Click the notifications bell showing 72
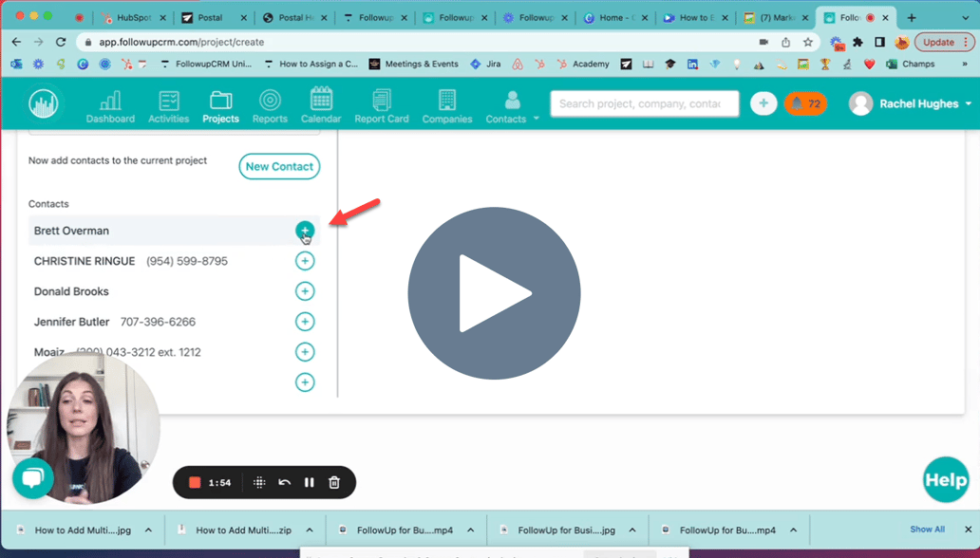 point(805,103)
